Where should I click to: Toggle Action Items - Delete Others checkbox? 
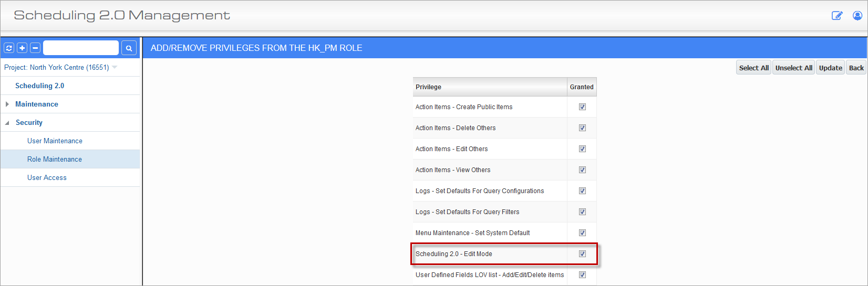coord(582,128)
